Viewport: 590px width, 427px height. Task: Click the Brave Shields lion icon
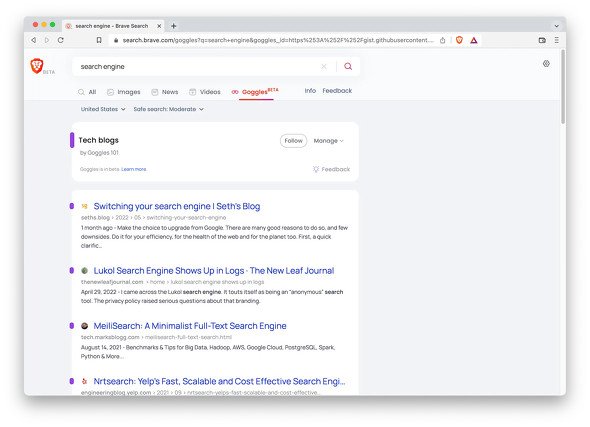[x=459, y=40]
